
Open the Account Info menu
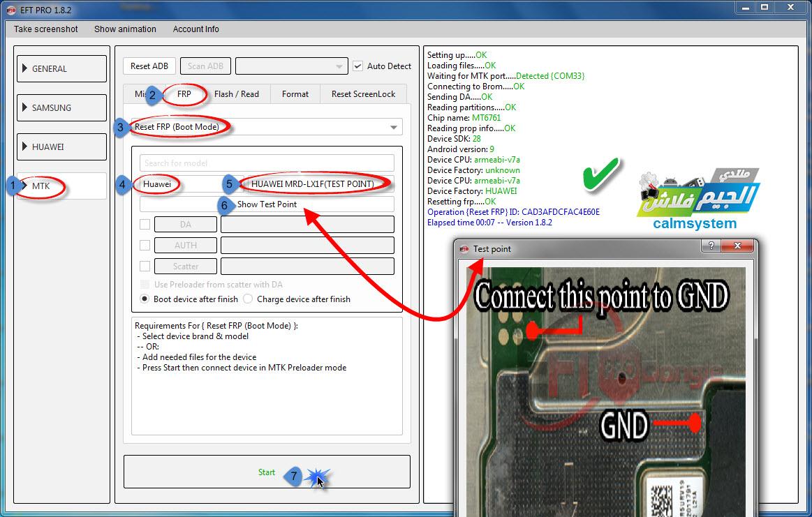tap(195, 29)
